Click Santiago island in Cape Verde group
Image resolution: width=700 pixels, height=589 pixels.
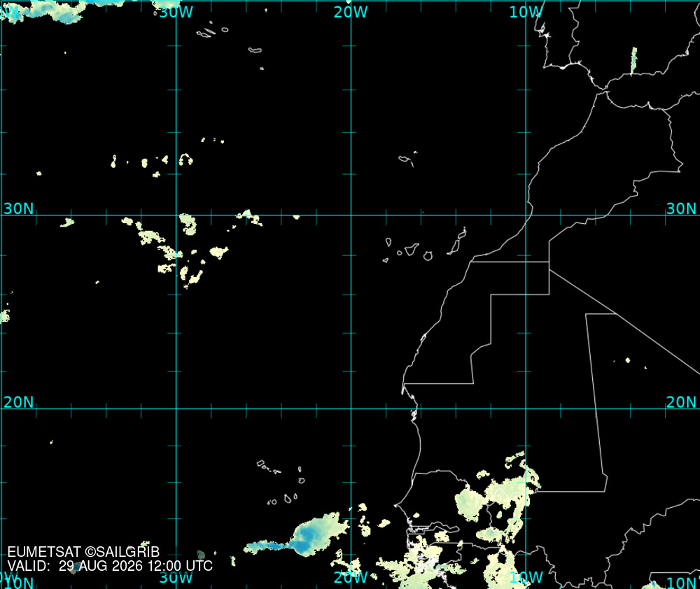(x=288, y=499)
